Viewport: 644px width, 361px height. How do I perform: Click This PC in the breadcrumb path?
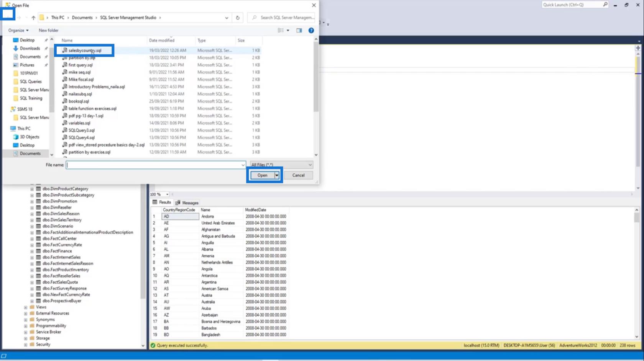[58, 18]
